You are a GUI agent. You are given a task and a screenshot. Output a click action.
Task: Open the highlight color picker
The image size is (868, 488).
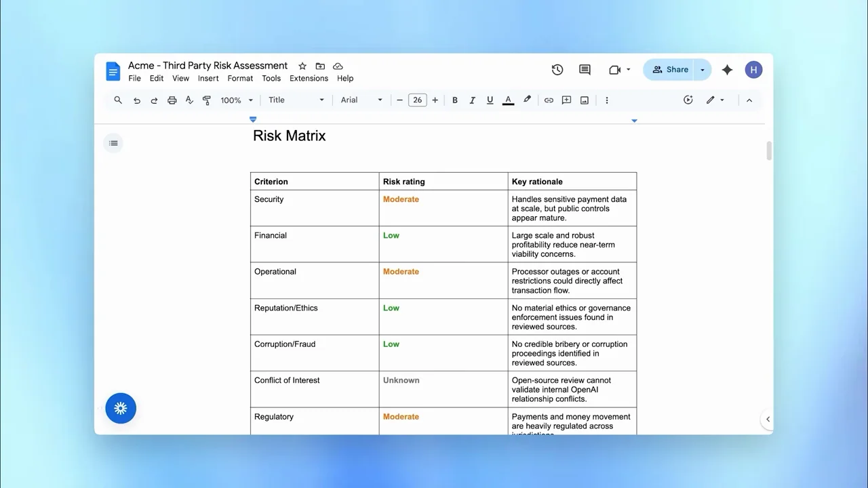[x=527, y=100]
